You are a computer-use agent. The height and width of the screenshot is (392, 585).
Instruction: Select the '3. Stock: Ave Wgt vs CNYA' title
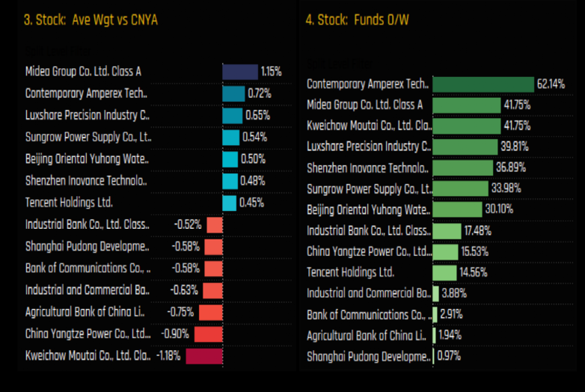coord(91,20)
